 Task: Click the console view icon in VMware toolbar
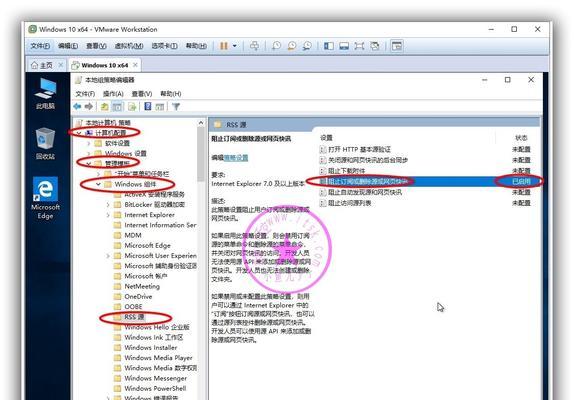pyautogui.click(x=397, y=46)
